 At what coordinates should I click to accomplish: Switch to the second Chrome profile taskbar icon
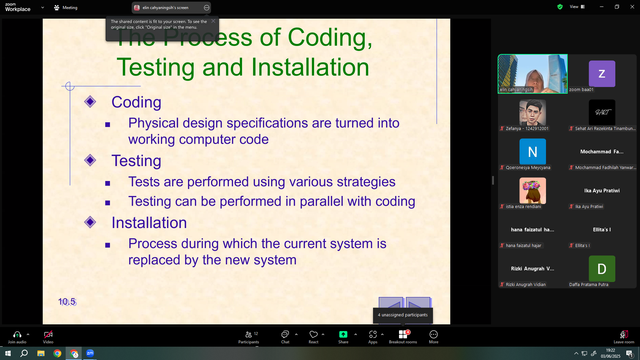[74, 353]
